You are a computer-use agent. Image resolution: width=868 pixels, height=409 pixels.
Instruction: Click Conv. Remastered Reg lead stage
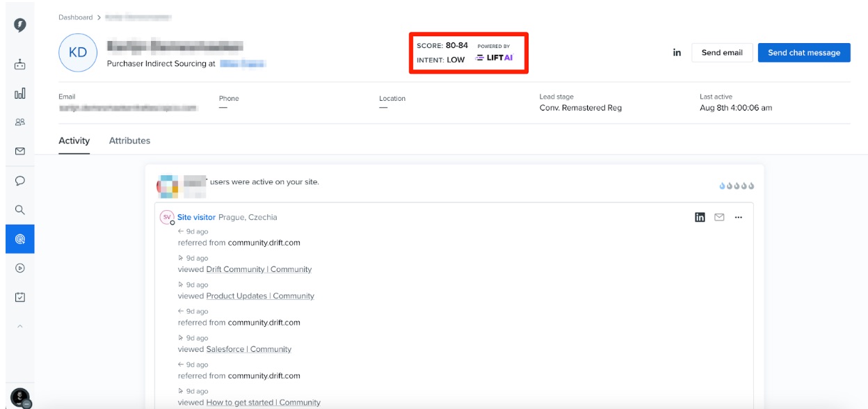point(581,108)
